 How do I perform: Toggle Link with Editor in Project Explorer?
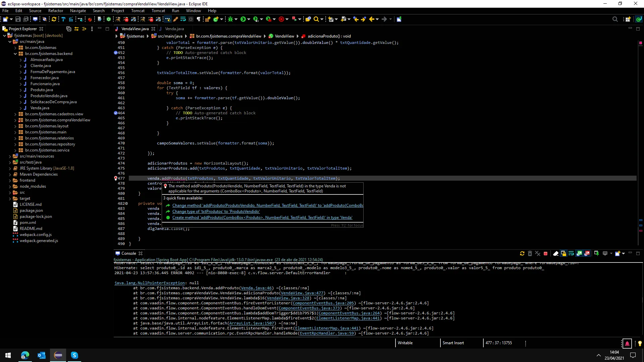tap(76, 29)
